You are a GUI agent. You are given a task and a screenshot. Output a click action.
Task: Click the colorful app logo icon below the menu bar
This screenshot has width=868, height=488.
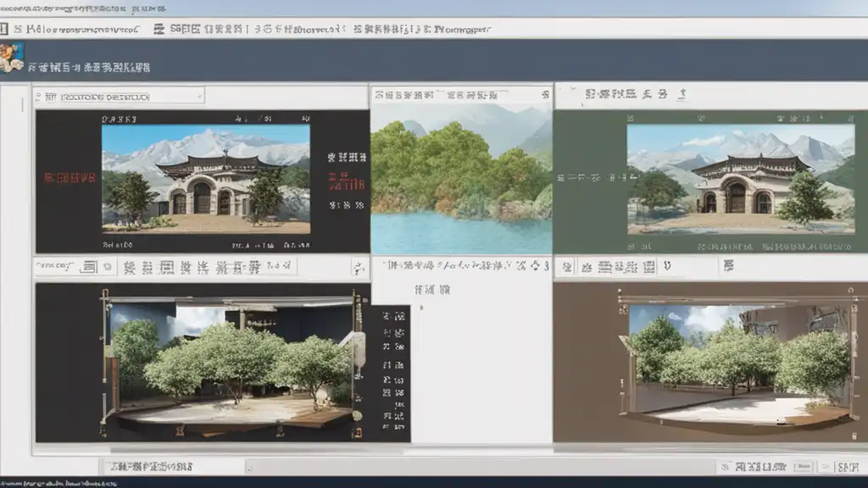click(x=11, y=58)
